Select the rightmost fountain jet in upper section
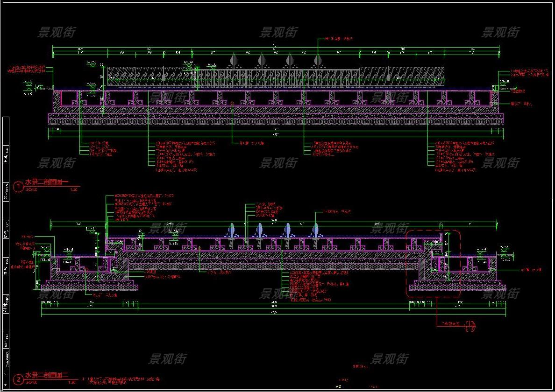The width and height of the screenshot is (555, 392). (318, 61)
